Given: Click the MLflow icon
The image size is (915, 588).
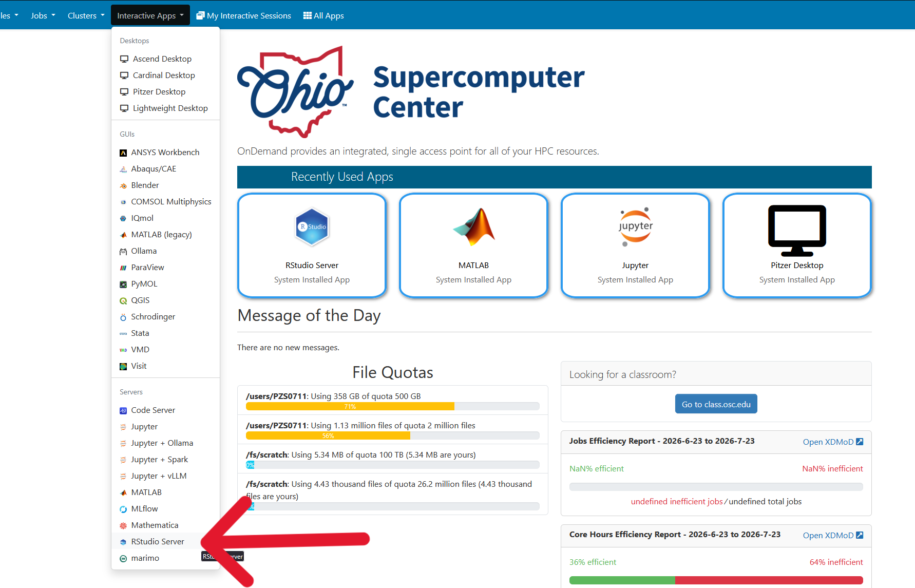Looking at the screenshot, I should click(x=123, y=509).
